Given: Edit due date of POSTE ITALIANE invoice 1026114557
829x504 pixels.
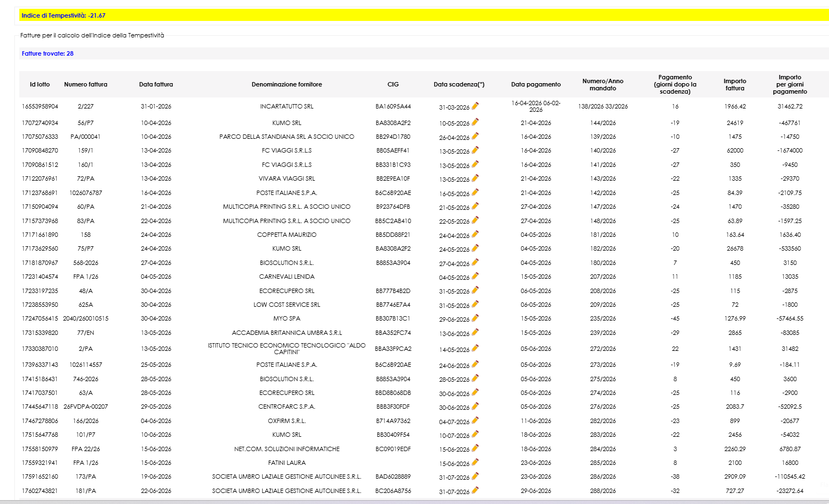Looking at the screenshot, I should (475, 364).
